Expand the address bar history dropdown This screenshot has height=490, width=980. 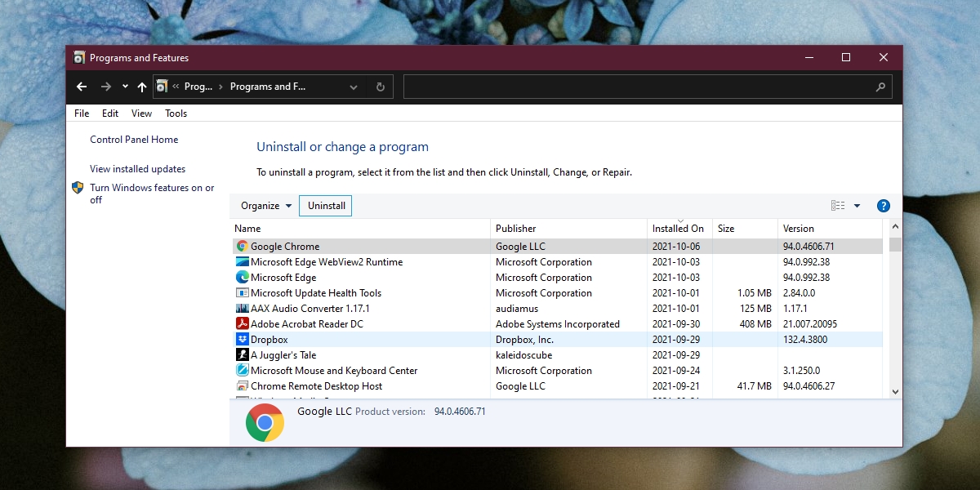(354, 87)
